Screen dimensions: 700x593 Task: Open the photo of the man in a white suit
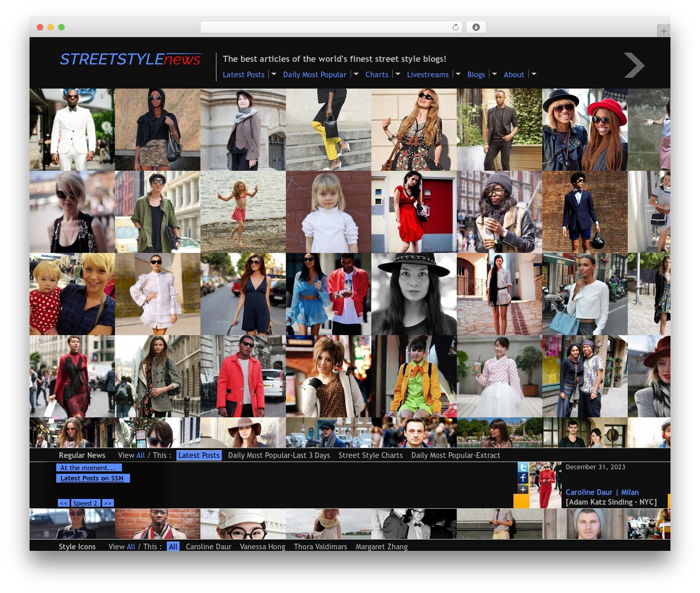point(72,130)
